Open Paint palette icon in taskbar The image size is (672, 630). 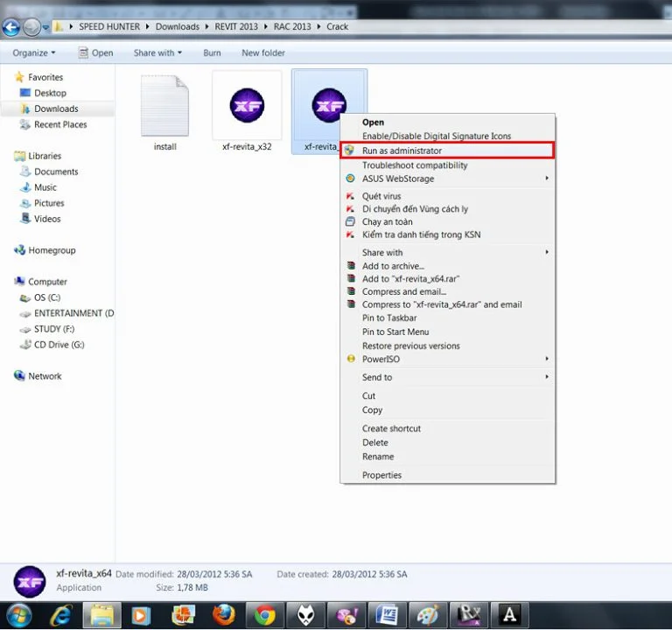coord(428,616)
